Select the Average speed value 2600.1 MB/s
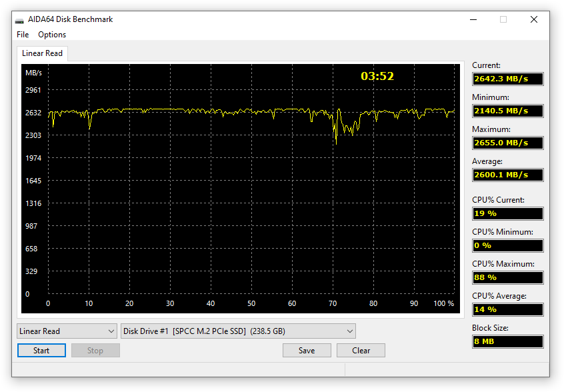This screenshot has height=392, width=564. tap(507, 175)
